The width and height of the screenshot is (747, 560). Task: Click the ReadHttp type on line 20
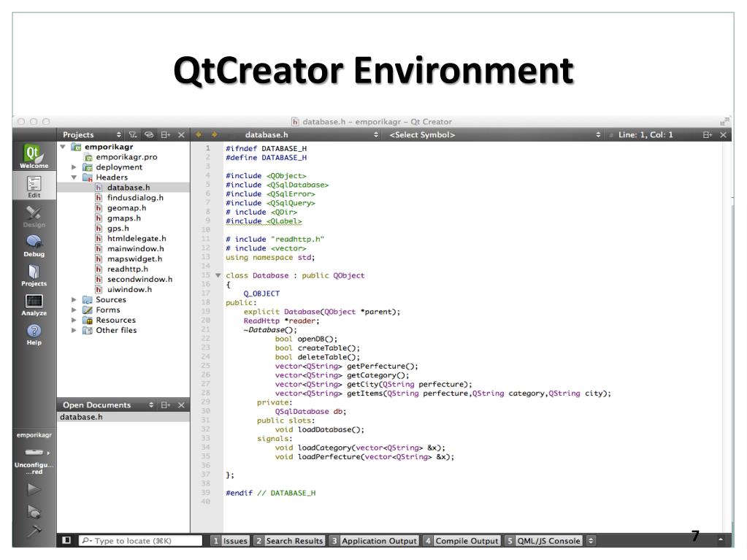(x=261, y=321)
